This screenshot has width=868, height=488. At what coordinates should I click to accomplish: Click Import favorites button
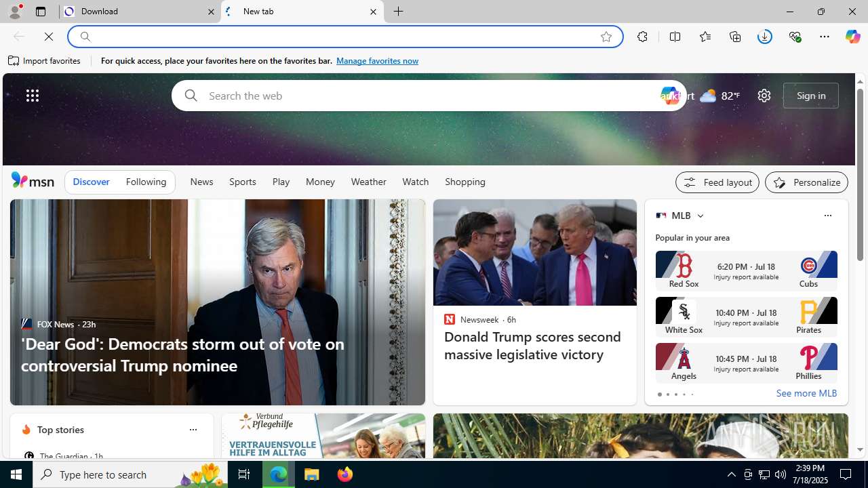[x=45, y=61]
